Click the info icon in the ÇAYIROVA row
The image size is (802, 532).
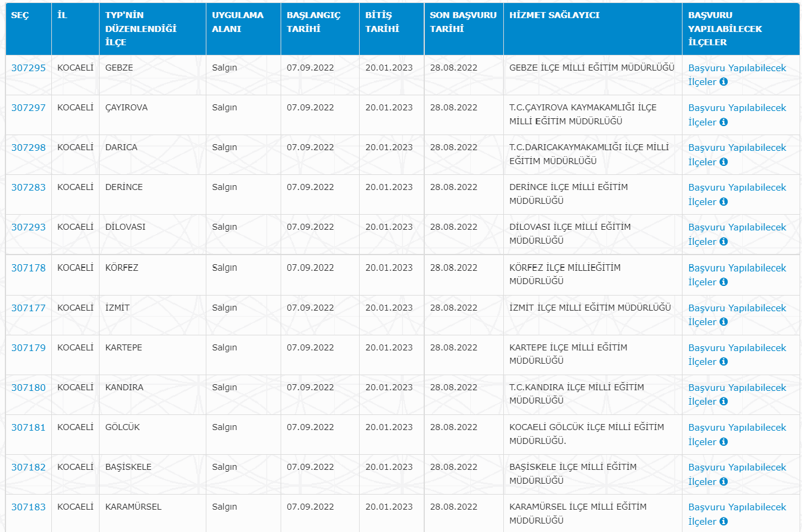[724, 122]
